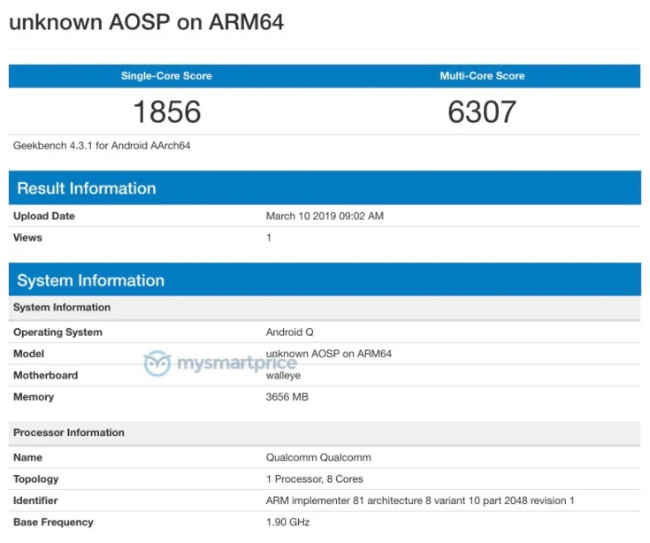The image size is (650, 543).
Task: Click the page title 'unknown AOSP on ARM64'
Action: [146, 22]
